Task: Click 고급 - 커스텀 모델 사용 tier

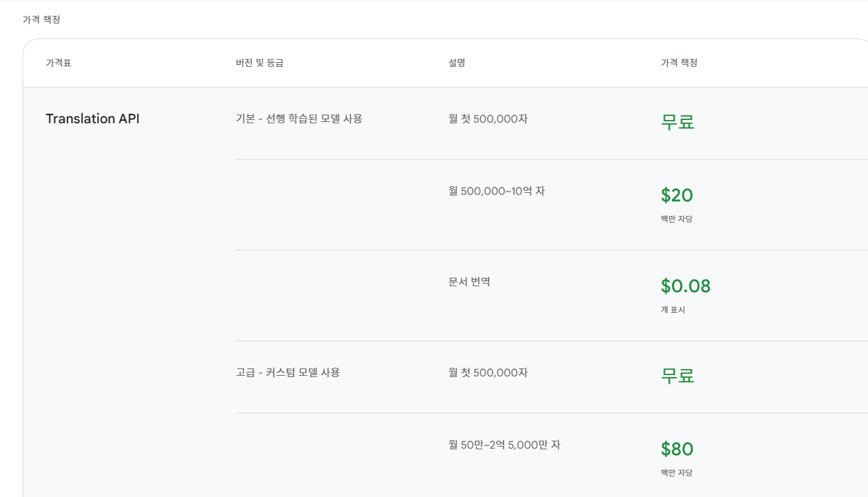Action: pyautogui.click(x=288, y=372)
